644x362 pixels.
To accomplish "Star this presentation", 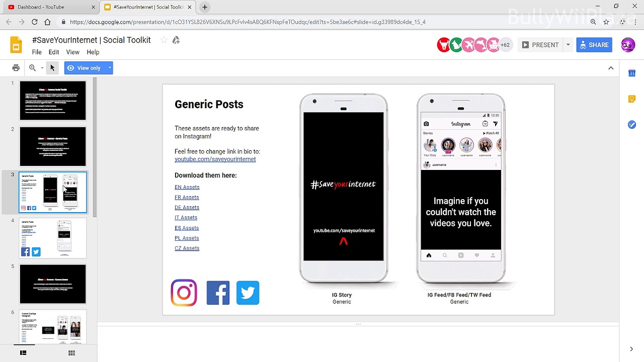I will click(x=164, y=40).
